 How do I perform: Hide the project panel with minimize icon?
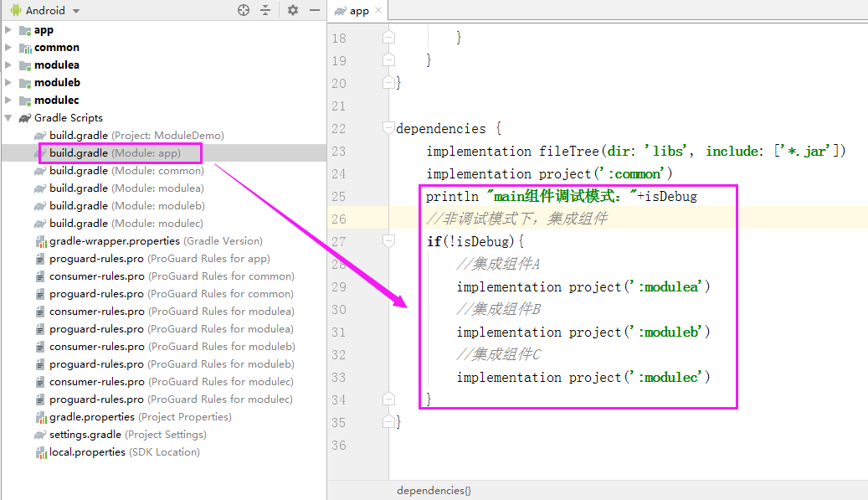315,10
